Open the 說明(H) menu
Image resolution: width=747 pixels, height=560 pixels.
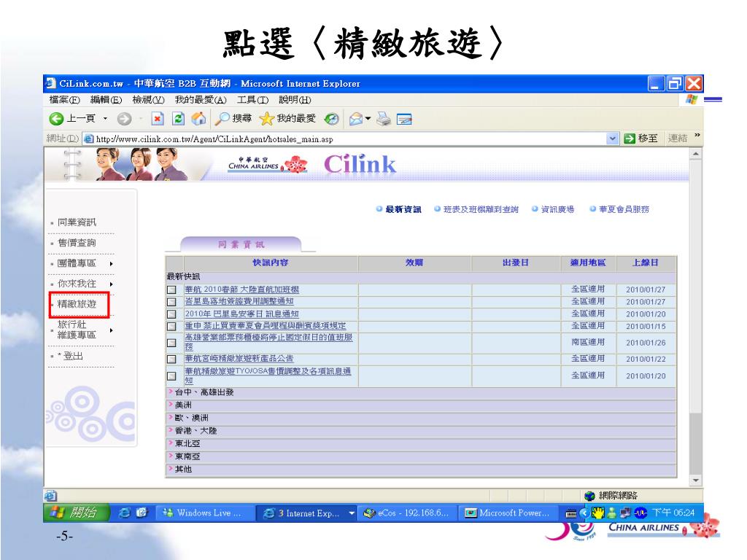click(295, 99)
